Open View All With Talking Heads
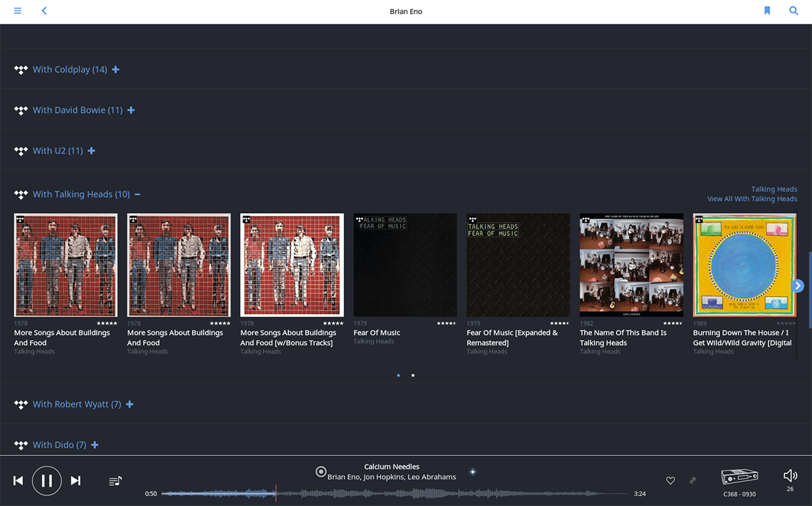This screenshot has width=812, height=506. (752, 199)
